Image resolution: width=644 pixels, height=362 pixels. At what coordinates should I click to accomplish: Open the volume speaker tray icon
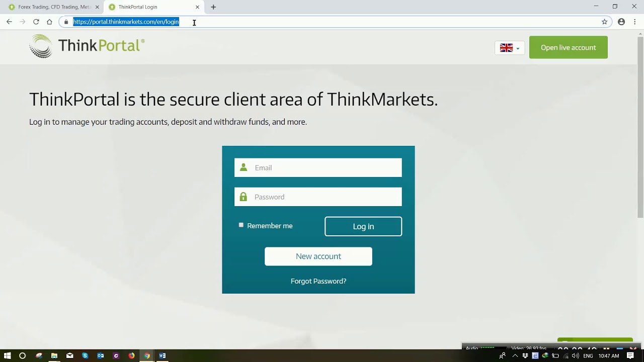point(575,356)
